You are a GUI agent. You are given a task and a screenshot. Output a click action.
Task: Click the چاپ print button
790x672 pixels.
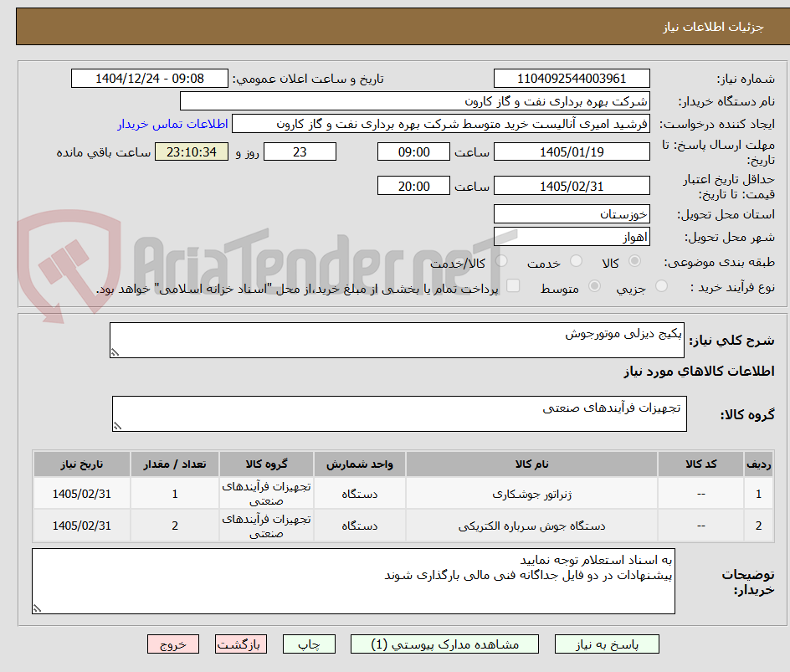[309, 644]
